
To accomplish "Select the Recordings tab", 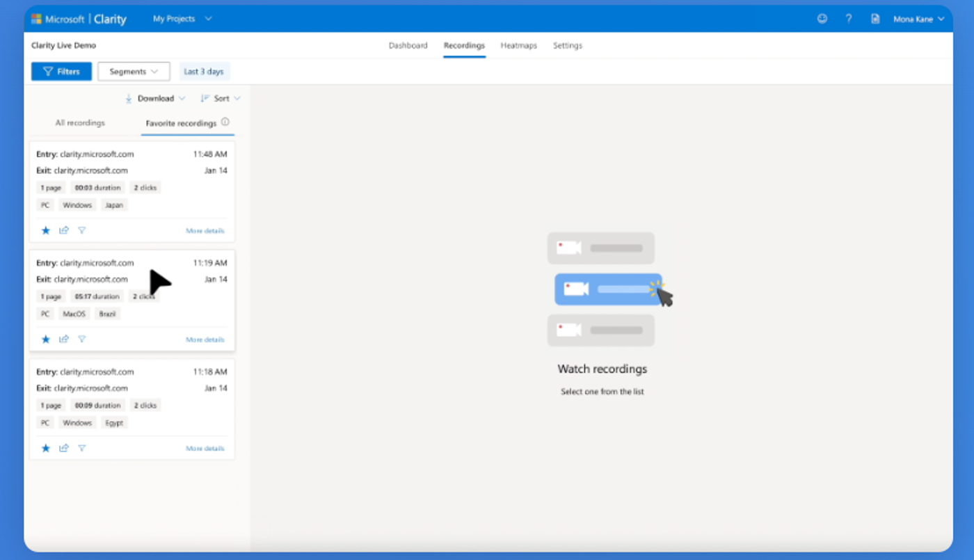I will coord(464,46).
